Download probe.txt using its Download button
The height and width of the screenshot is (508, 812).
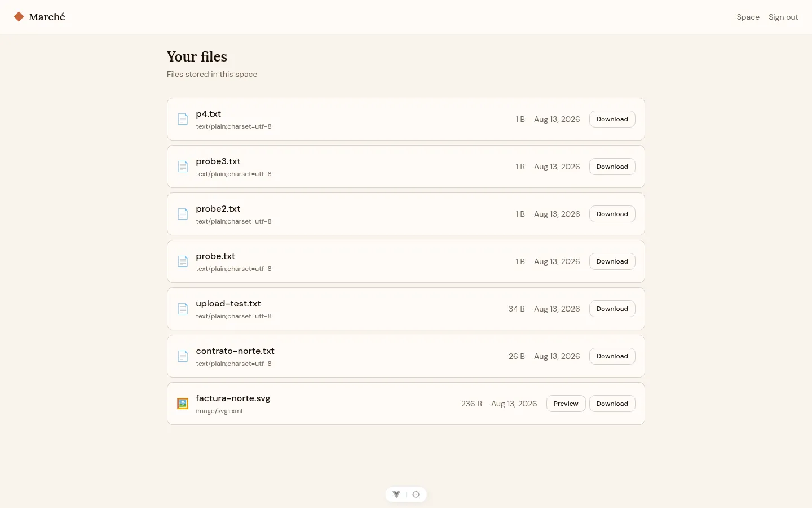click(612, 261)
